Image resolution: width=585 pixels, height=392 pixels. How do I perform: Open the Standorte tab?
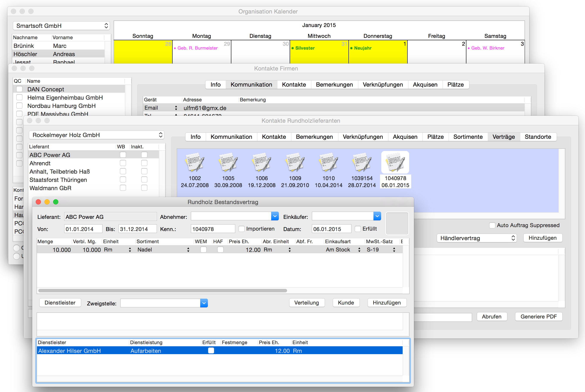click(x=538, y=137)
